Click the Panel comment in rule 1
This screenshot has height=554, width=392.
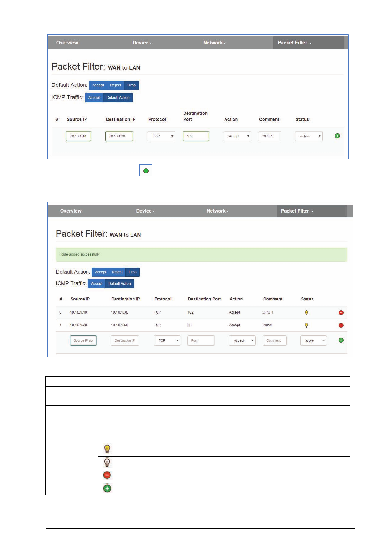coord(267,325)
